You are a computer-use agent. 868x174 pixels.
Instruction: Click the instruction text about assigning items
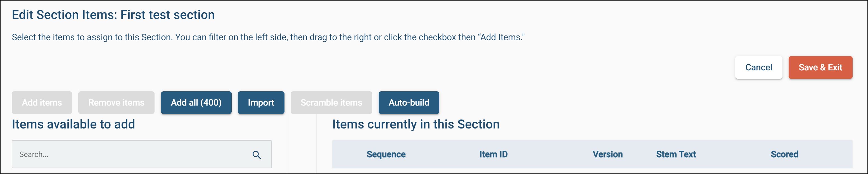268,37
